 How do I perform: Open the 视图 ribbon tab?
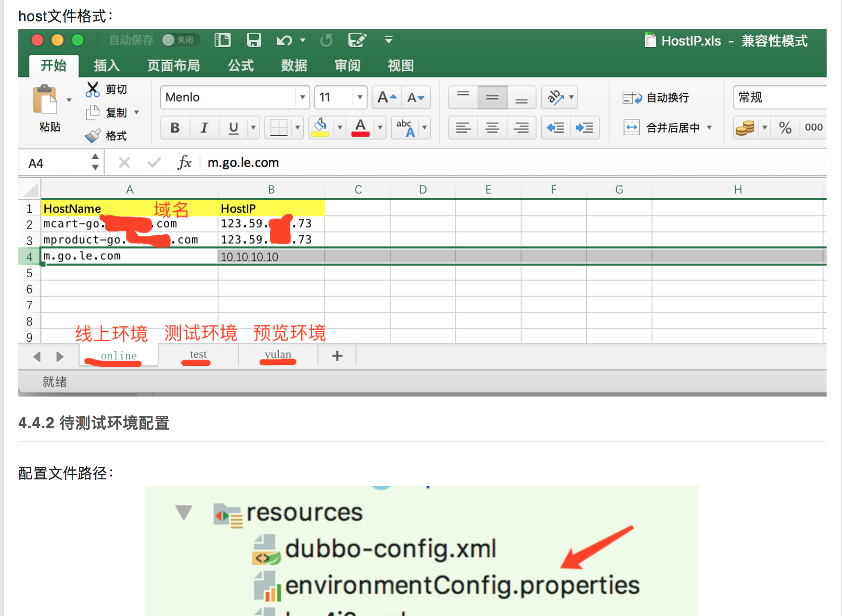click(x=401, y=65)
